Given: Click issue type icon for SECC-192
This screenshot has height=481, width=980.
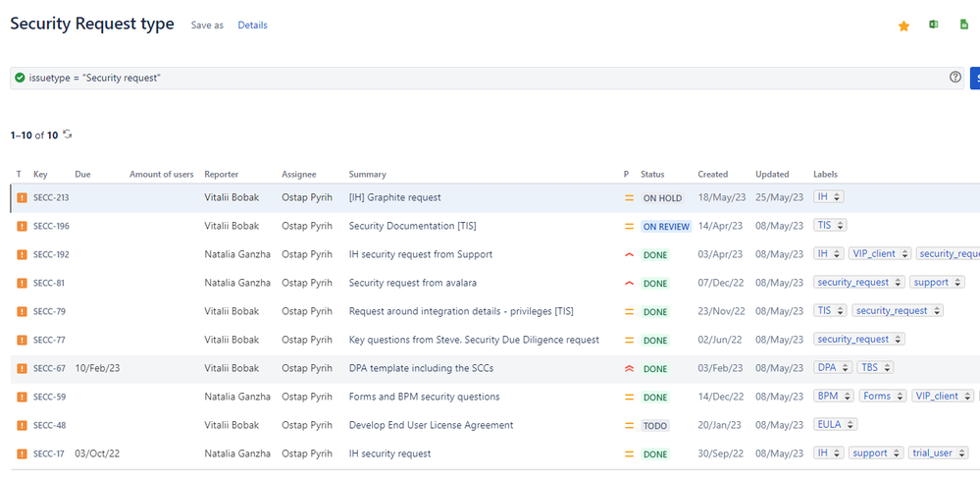Looking at the screenshot, I should pos(22,254).
